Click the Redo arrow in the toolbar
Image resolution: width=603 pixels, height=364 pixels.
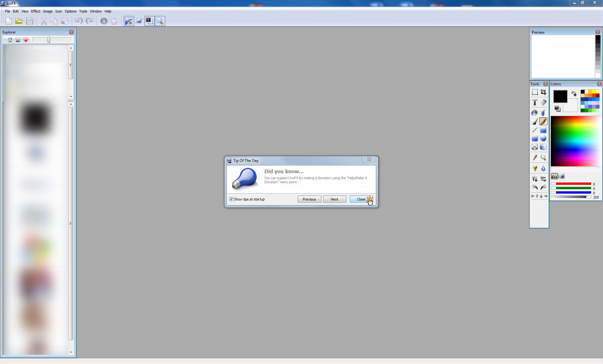point(90,21)
